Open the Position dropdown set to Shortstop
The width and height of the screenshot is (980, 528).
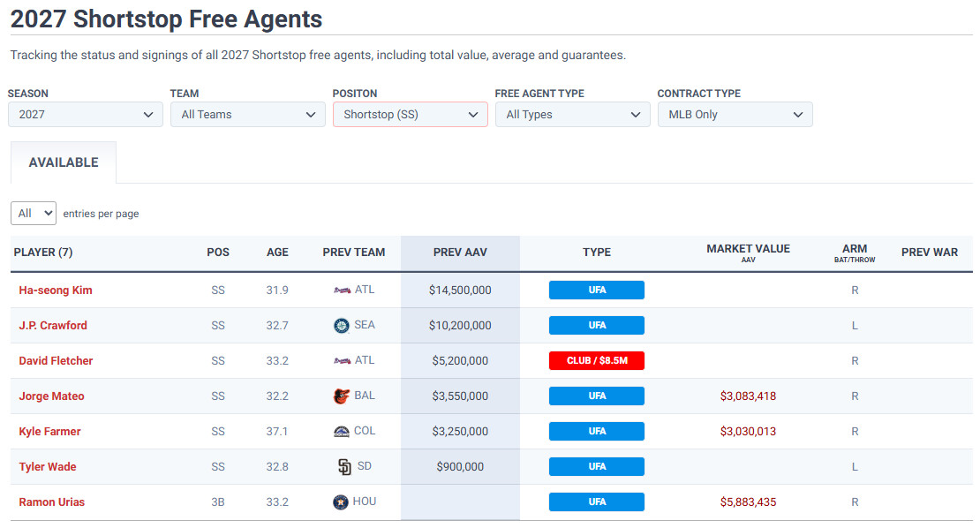(x=411, y=115)
